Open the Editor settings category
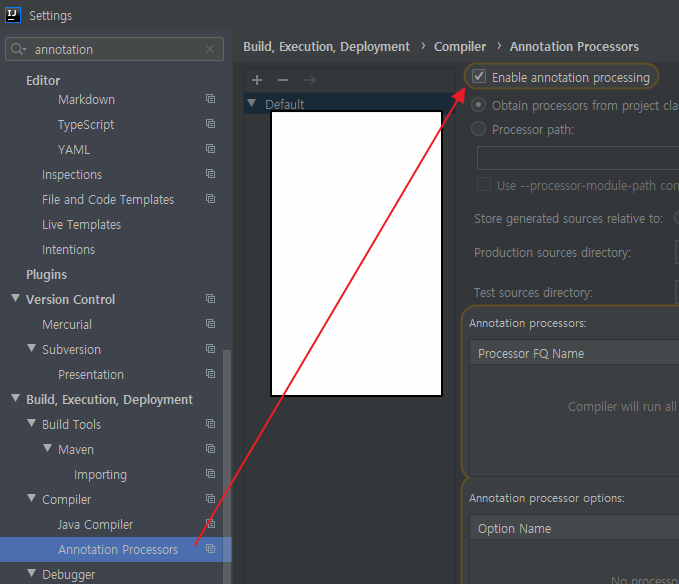Image resolution: width=679 pixels, height=584 pixels. [x=43, y=81]
